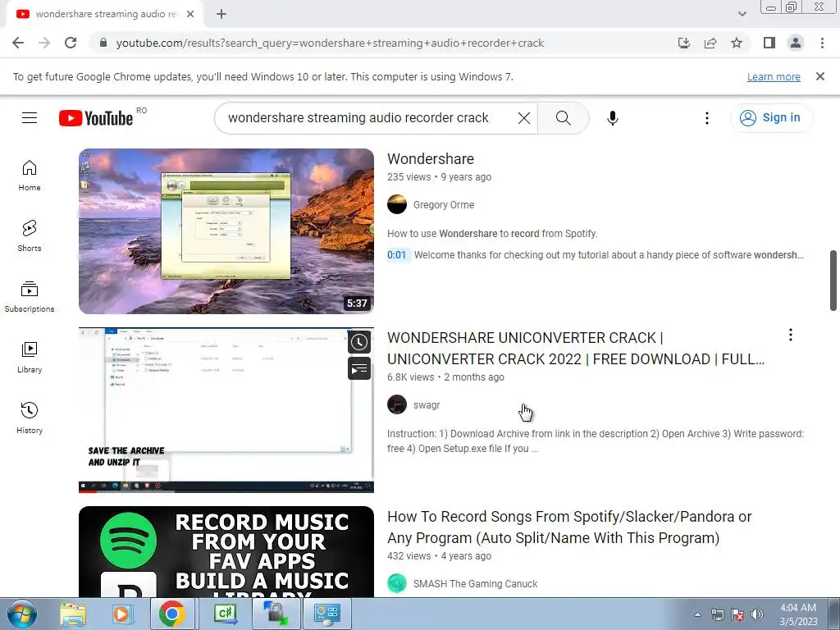The height and width of the screenshot is (630, 840).
Task: Follow the Learn more link
Action: coord(774,76)
